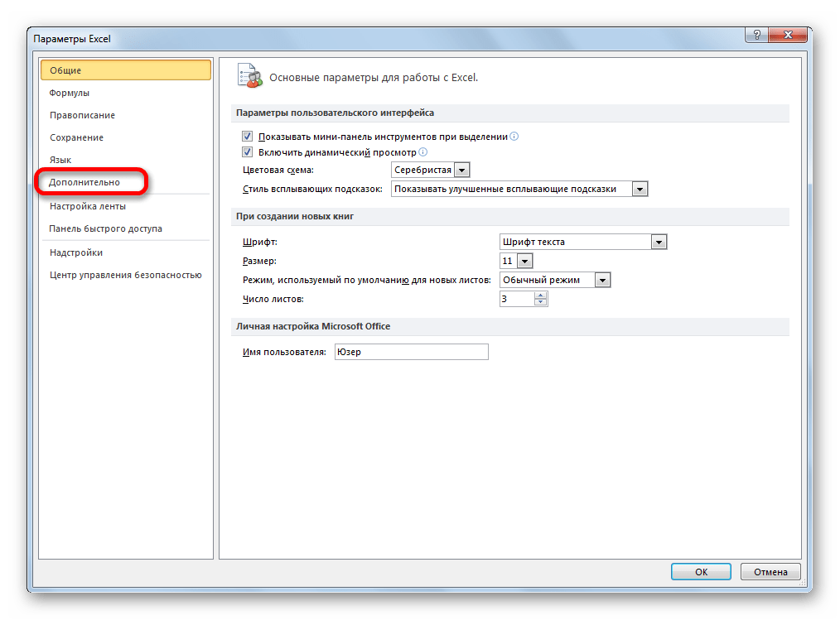Open the Язык category
This screenshot has height=620, width=840.
(x=60, y=160)
